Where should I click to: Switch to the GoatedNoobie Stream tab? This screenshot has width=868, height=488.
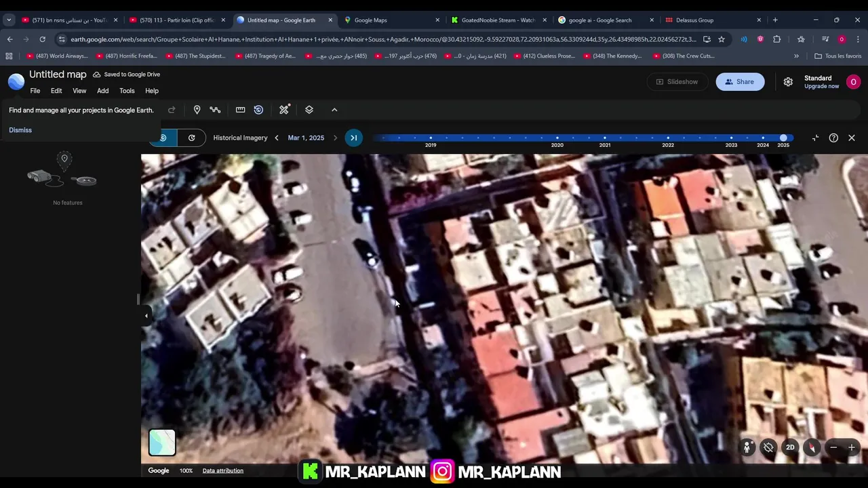point(498,20)
